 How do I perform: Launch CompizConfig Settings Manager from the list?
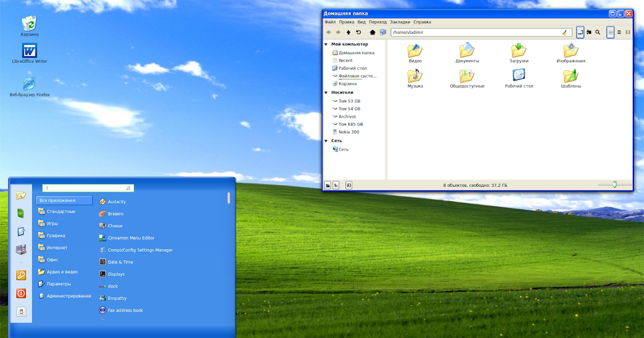[x=140, y=250]
